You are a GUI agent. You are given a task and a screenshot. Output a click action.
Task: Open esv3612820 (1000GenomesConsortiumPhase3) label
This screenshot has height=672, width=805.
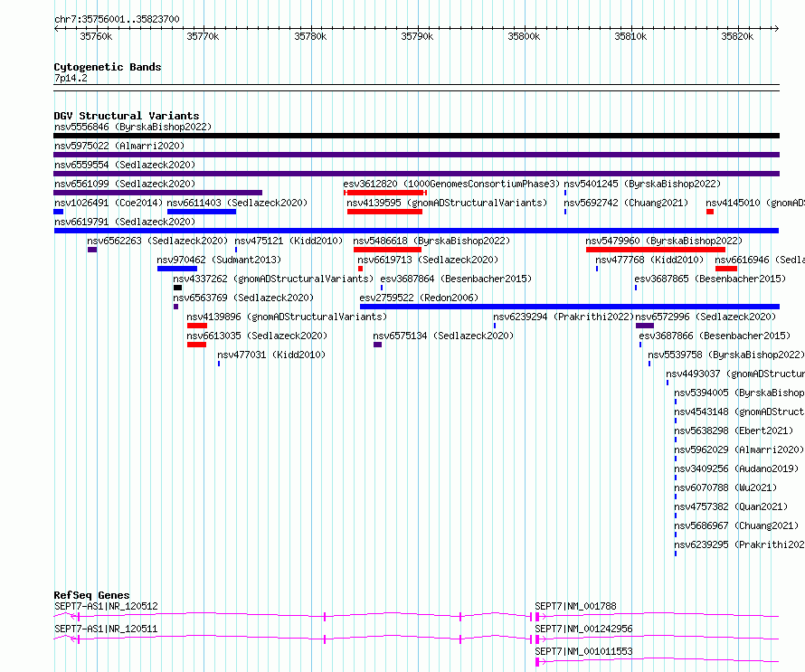pos(451,184)
